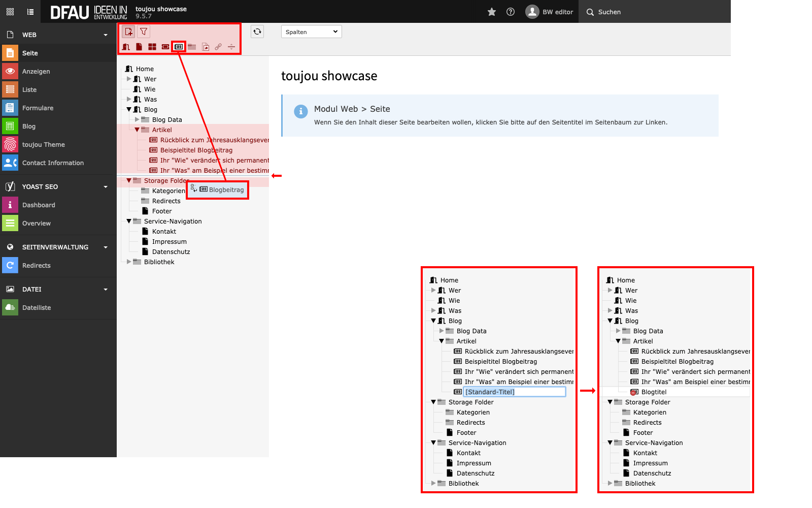Screen dimensions: 812x508
Task: Open the Anzeigen module
Action: point(36,72)
